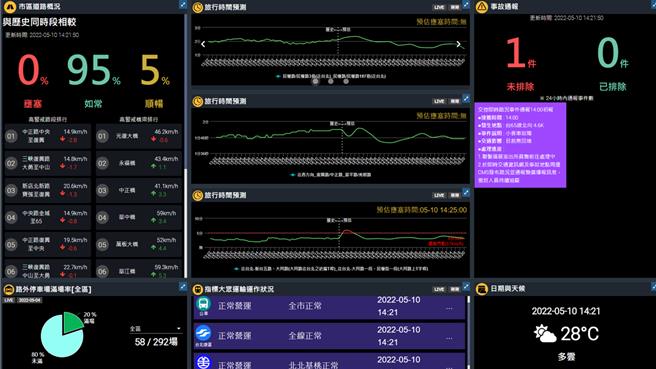The image size is (656, 369).
Task: Click the 58 / 292場 parking count
Action: pos(156,342)
